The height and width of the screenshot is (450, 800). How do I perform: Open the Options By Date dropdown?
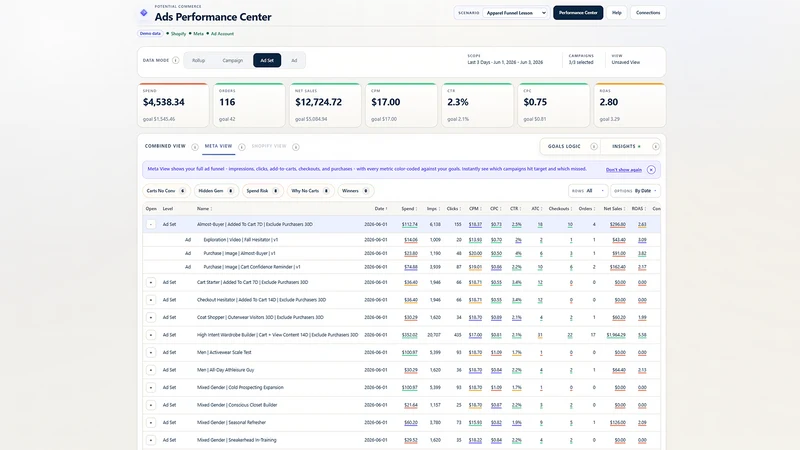636,191
